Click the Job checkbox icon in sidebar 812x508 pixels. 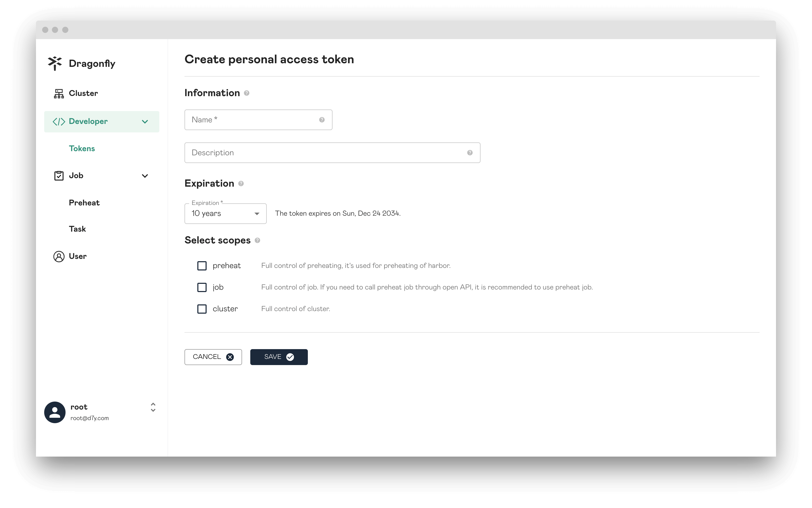[59, 175]
